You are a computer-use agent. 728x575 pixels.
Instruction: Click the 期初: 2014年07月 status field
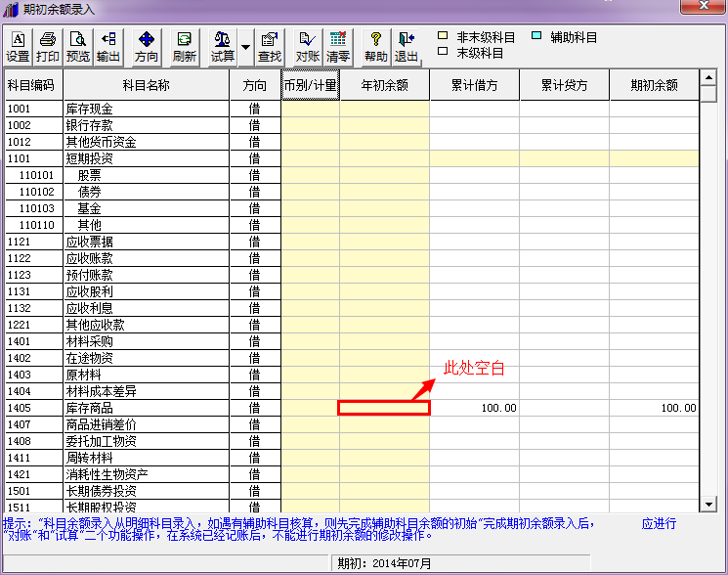pos(460,563)
